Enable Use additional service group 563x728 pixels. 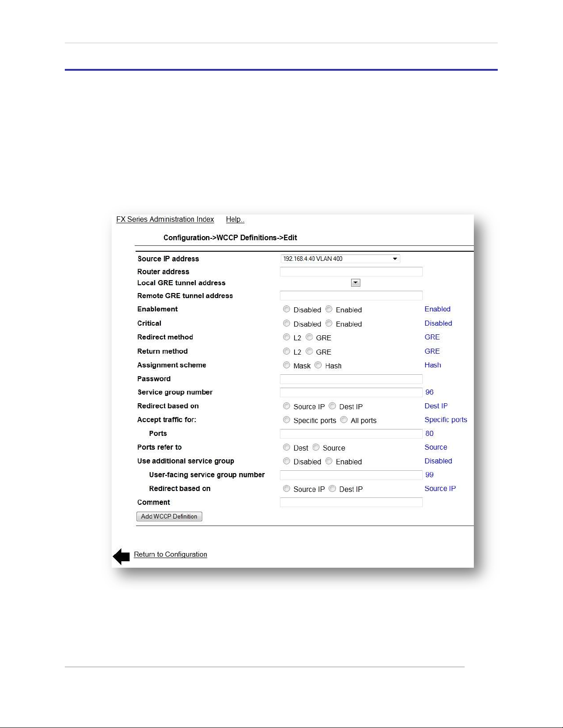(329, 461)
